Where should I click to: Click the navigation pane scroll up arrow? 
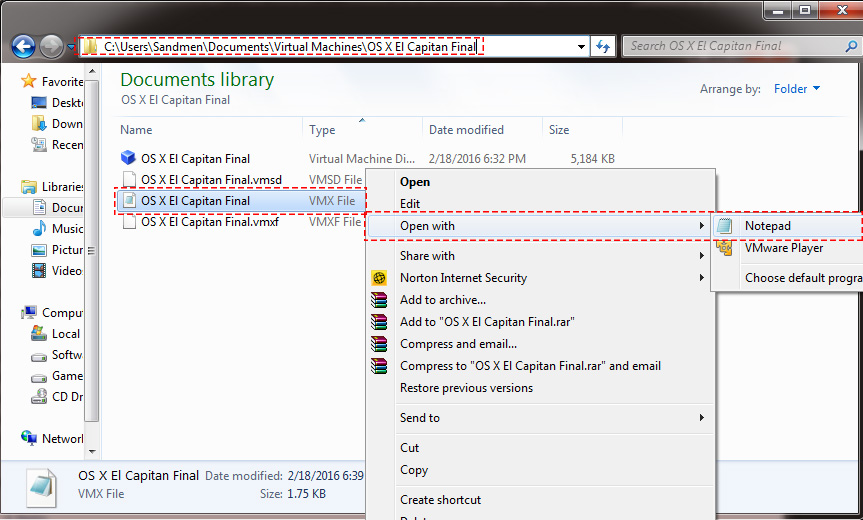(x=92, y=71)
